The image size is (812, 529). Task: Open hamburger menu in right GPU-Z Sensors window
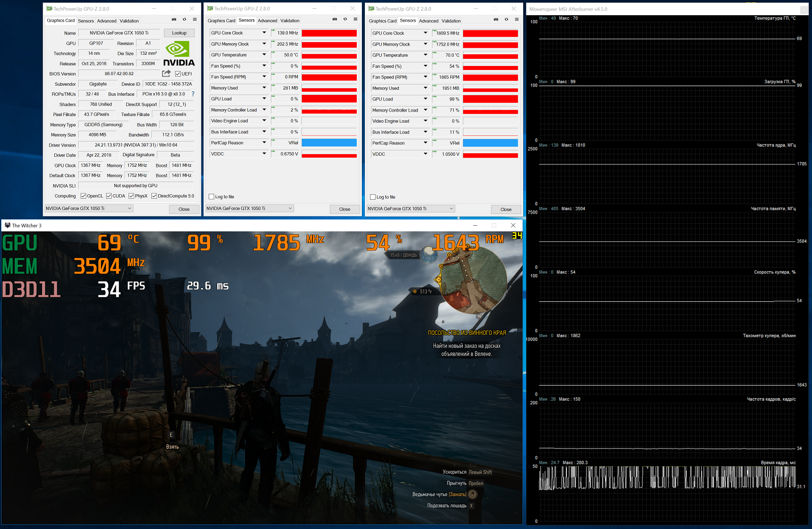click(x=517, y=19)
